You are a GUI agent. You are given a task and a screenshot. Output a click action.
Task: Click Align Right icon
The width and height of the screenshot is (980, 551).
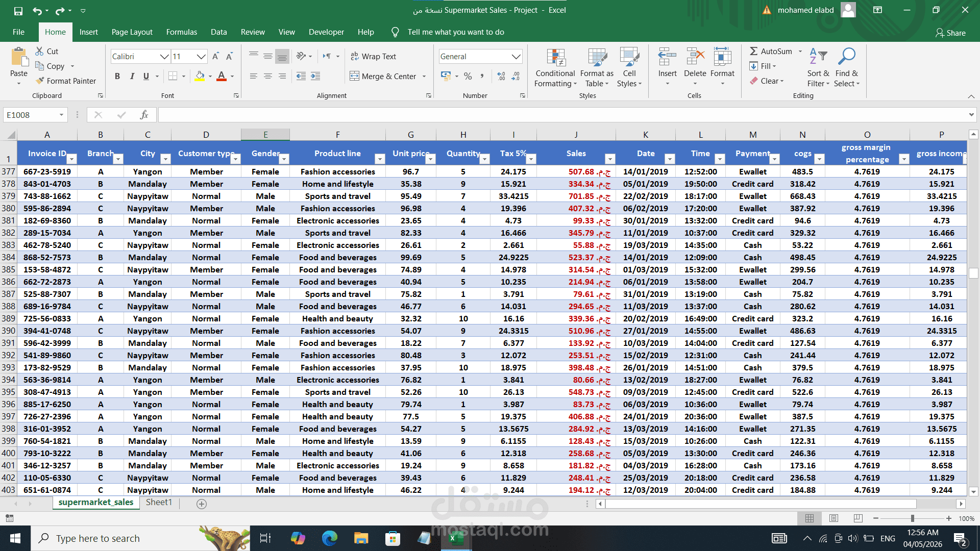pos(282,76)
